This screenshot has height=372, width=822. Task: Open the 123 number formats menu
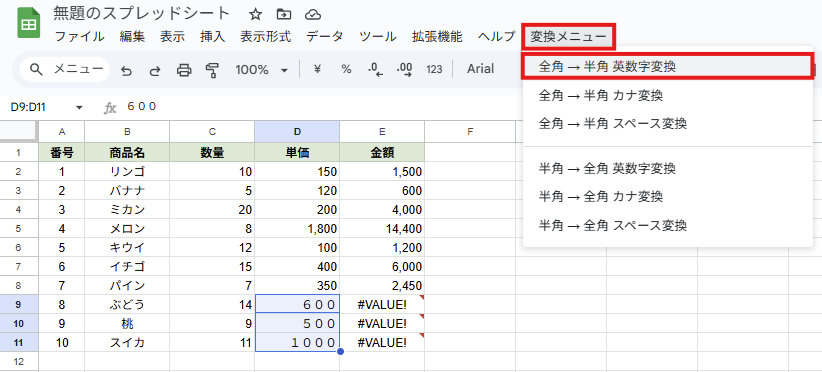tap(434, 69)
